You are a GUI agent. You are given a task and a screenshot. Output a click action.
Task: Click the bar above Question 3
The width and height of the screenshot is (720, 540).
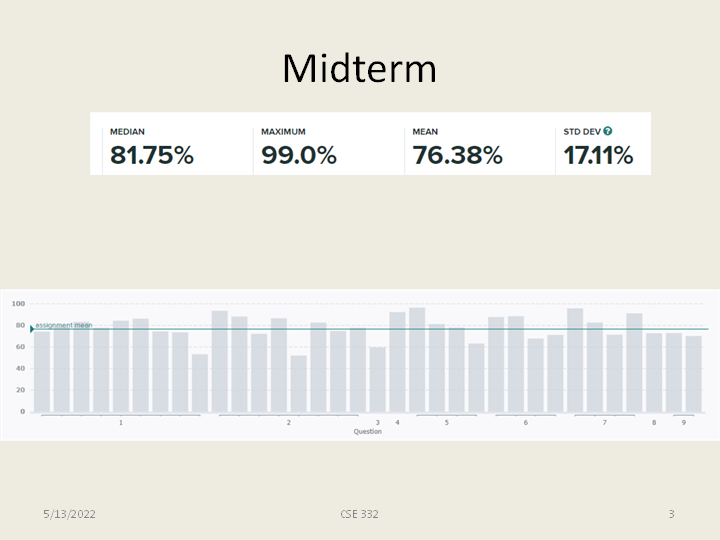[377, 379]
